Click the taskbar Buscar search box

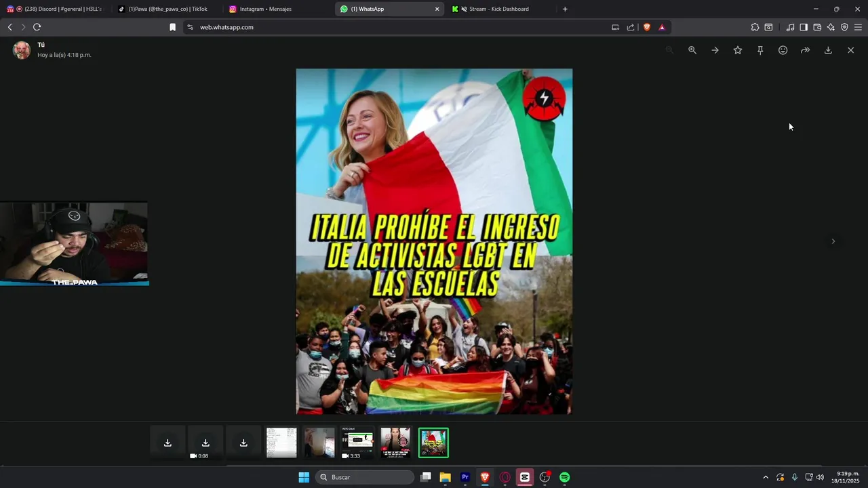(x=365, y=477)
